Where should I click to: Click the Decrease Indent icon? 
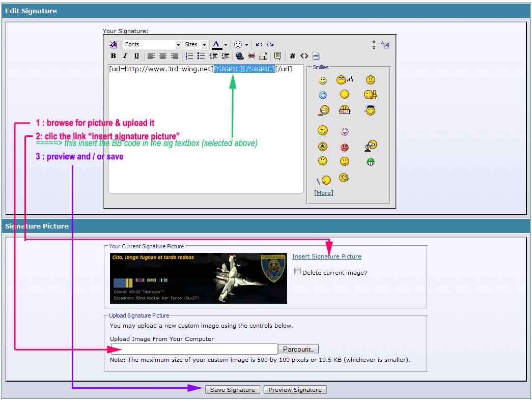pyautogui.click(x=213, y=56)
